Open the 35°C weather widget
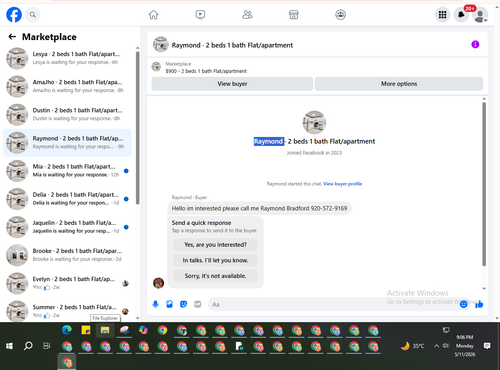This screenshot has height=370, width=500. 413,346
